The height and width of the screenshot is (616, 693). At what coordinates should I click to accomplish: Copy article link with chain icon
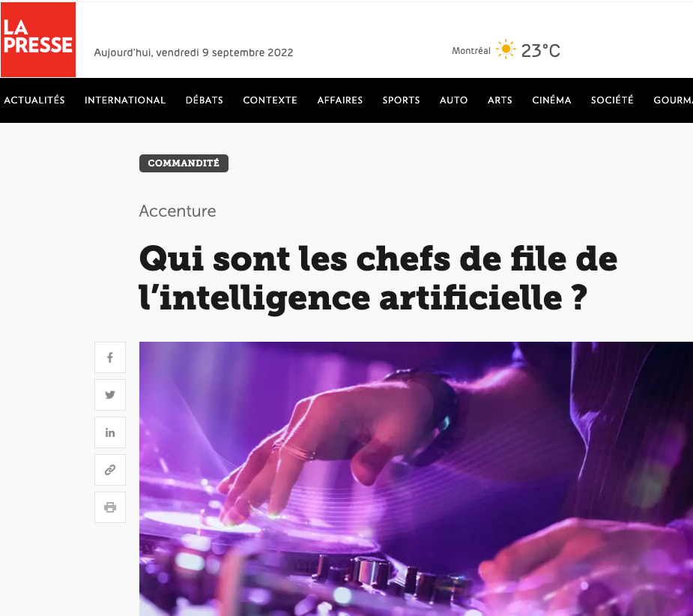pos(110,470)
